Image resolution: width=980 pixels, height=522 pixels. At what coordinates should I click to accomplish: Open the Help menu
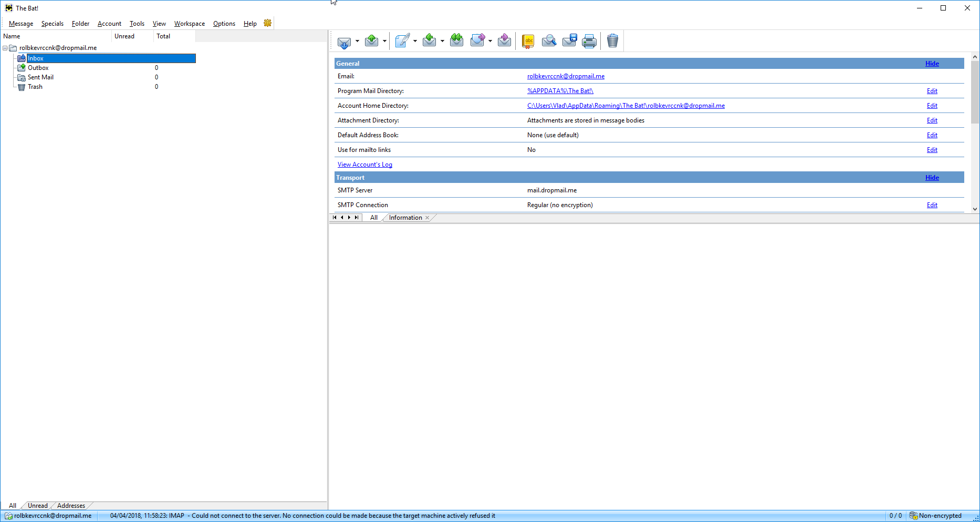(x=250, y=24)
